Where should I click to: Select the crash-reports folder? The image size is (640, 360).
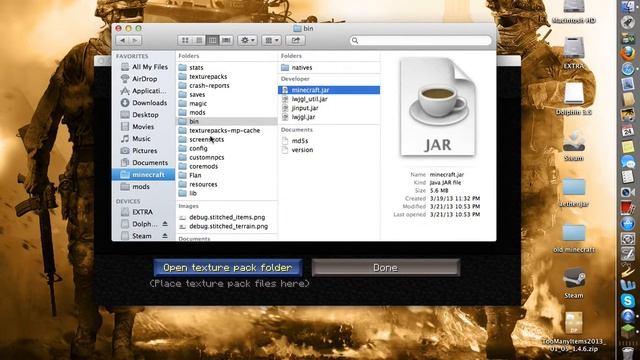tap(204, 85)
